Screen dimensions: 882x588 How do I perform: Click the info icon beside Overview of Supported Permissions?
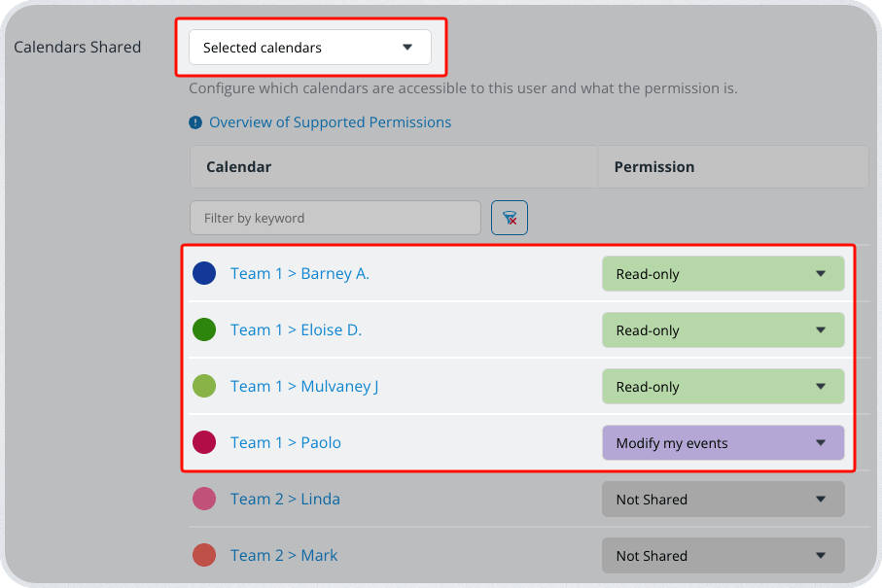coord(195,122)
